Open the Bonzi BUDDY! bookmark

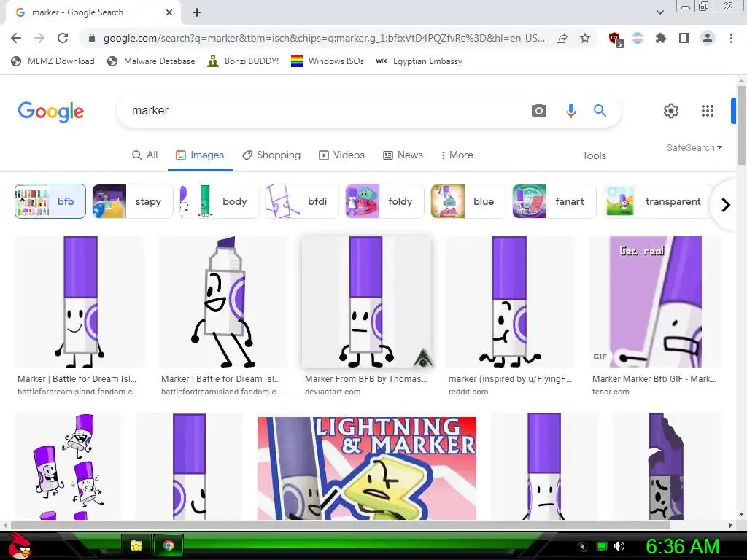[244, 61]
